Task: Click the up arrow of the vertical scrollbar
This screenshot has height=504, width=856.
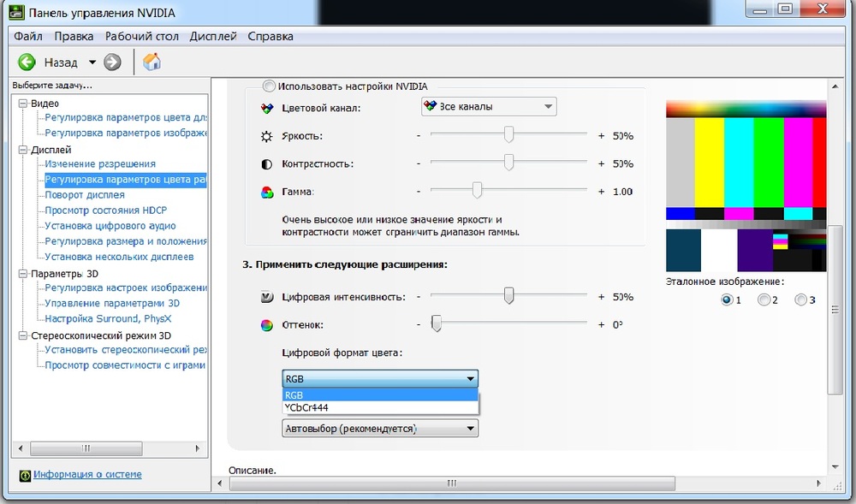Action: pos(835,86)
